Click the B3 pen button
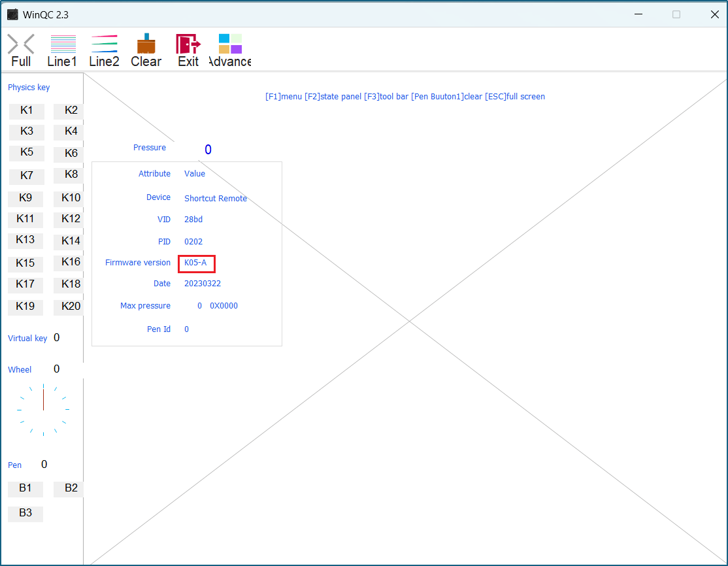The image size is (728, 566). coord(25,513)
